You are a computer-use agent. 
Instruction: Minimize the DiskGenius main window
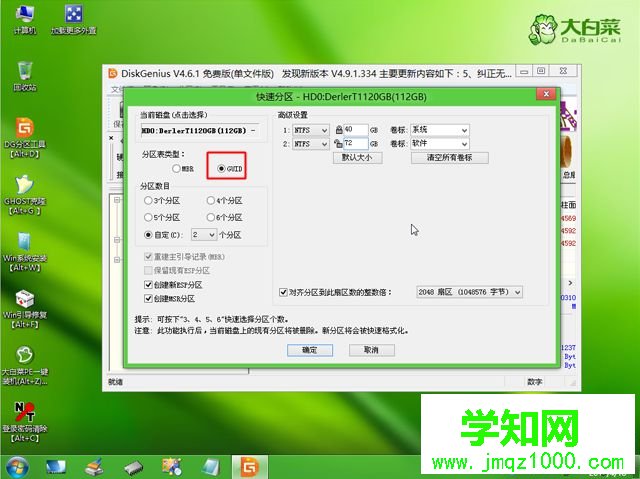click(524, 71)
